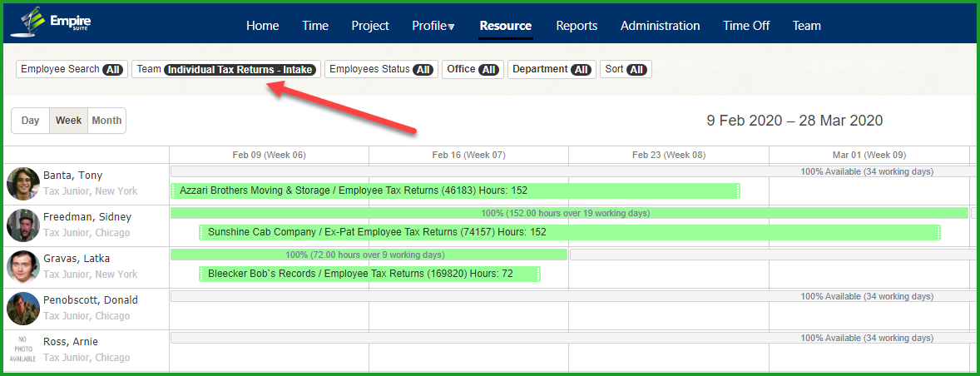Open the Office filter
The height and width of the screenshot is (376, 980).
click(473, 69)
